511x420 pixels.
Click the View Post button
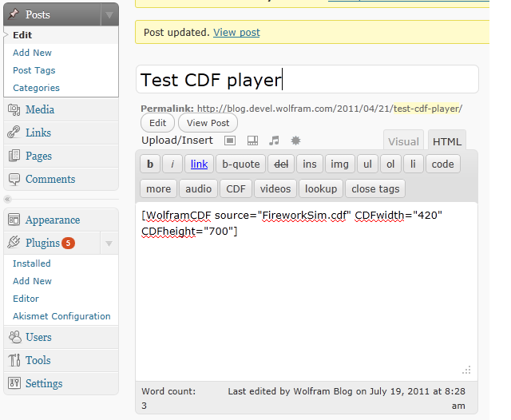point(208,123)
